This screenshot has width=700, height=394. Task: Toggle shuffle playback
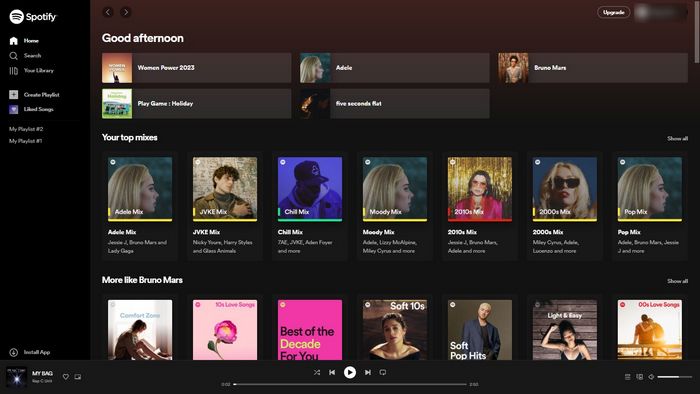coord(317,372)
